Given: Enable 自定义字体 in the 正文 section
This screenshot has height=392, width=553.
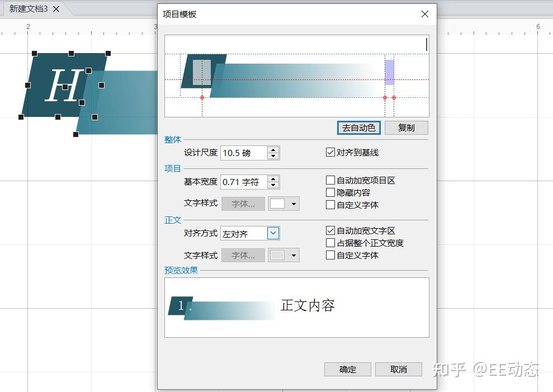Looking at the screenshot, I should 330,255.
